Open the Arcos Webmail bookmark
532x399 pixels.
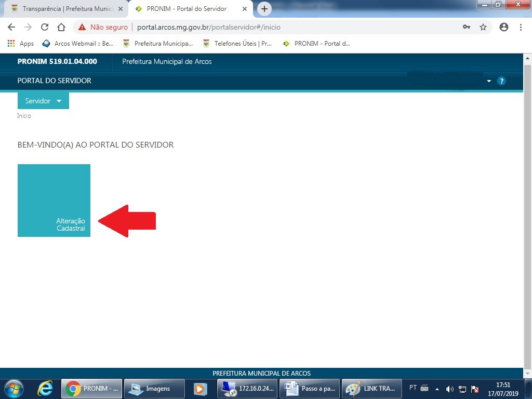pos(78,44)
